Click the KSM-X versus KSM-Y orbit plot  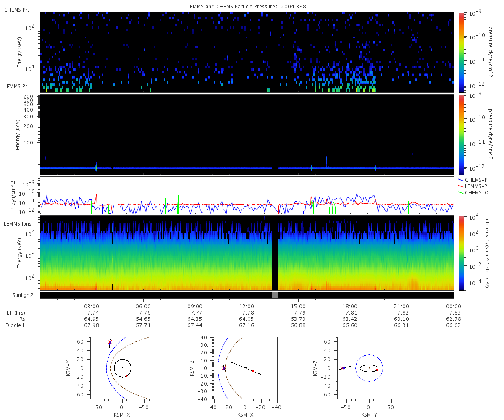122,367
